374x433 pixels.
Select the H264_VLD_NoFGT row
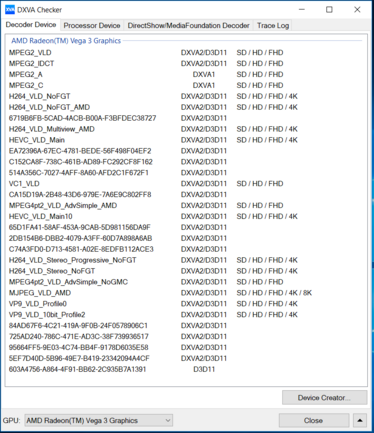coord(187,96)
